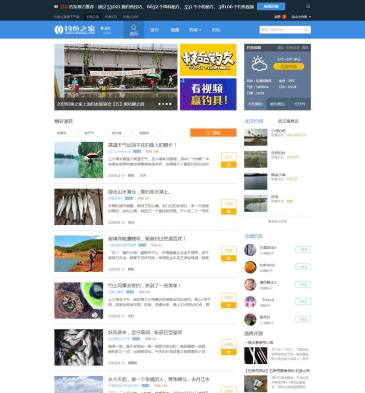365x393 pixels.
Task: Click the speaker announcement icon in top bar
Action: 56,6
